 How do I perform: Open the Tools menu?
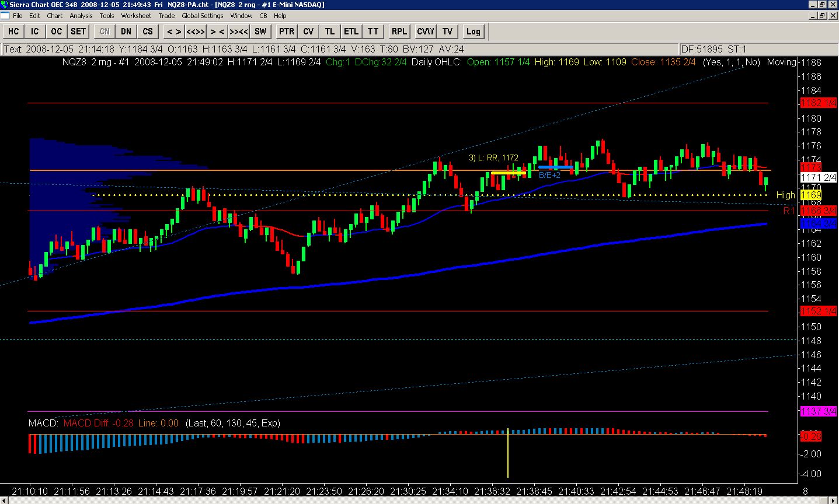(107, 16)
